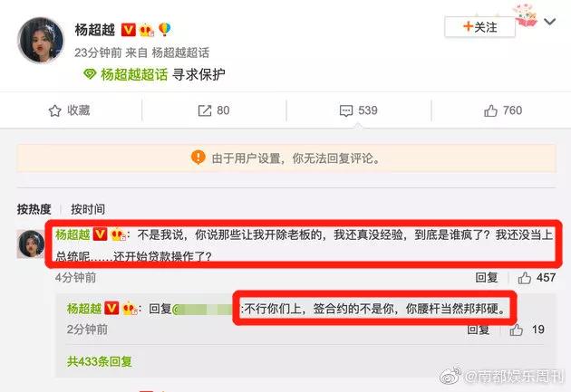
Task: Expand 共433条回复 replies link
Action: tap(99, 361)
